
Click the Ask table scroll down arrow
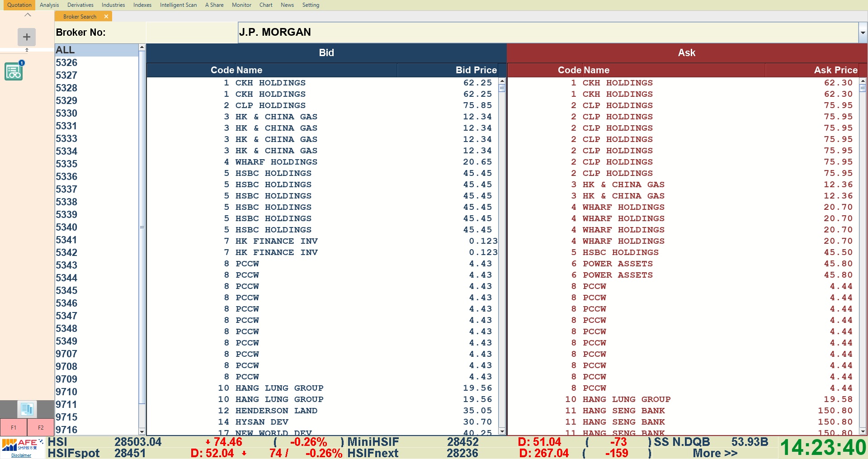[x=863, y=431]
